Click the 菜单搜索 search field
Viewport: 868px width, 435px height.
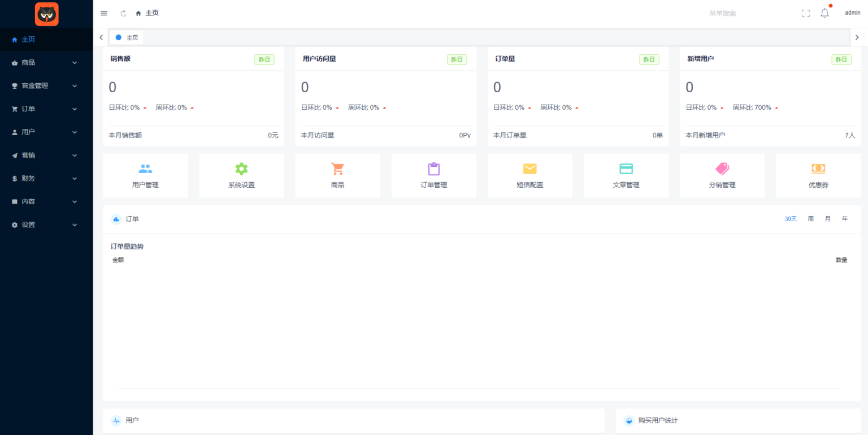click(735, 13)
